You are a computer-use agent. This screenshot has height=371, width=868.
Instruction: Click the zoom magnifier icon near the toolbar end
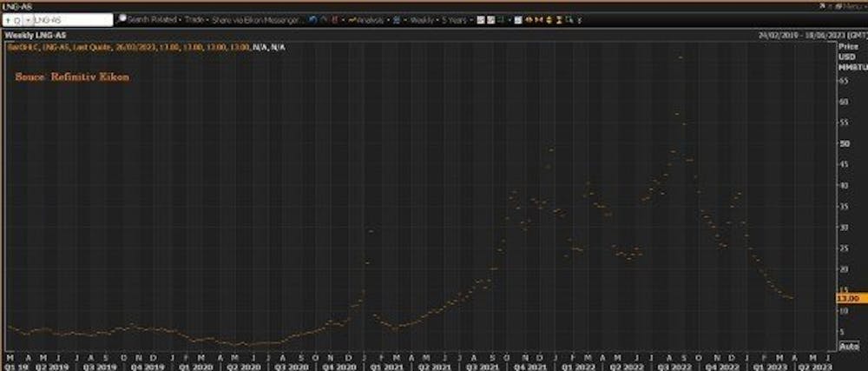point(569,19)
